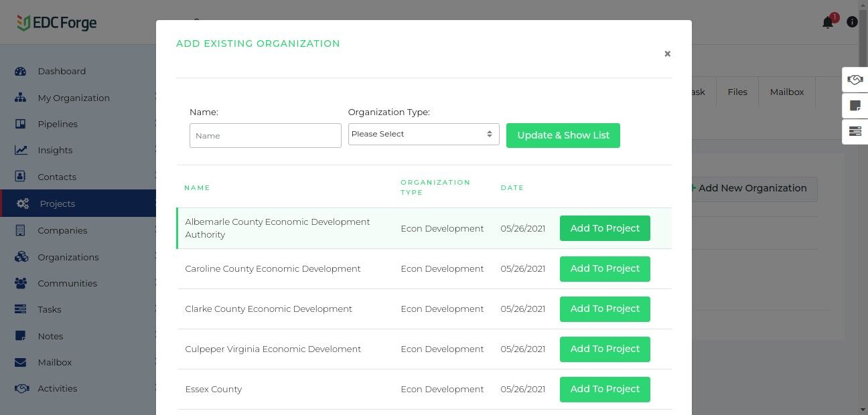
Task: Click the Contacts address book icon
Action: (x=20, y=177)
